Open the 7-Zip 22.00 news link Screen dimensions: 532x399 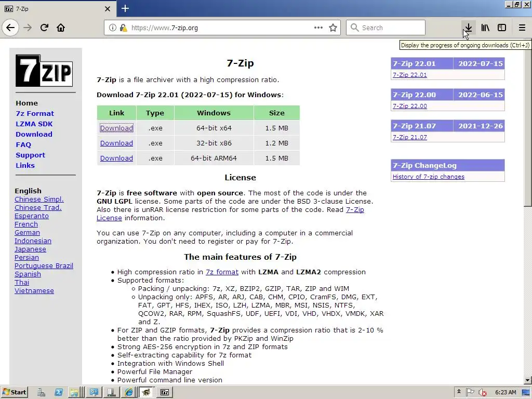click(409, 106)
